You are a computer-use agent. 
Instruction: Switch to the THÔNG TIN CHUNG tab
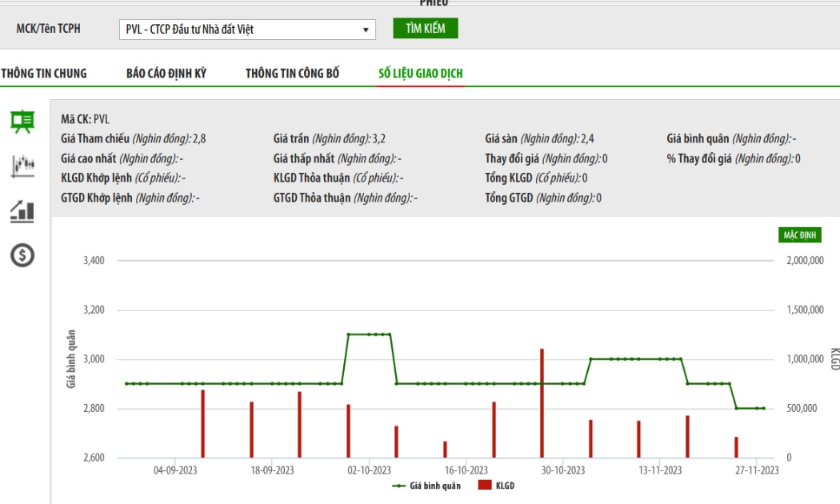(x=43, y=74)
